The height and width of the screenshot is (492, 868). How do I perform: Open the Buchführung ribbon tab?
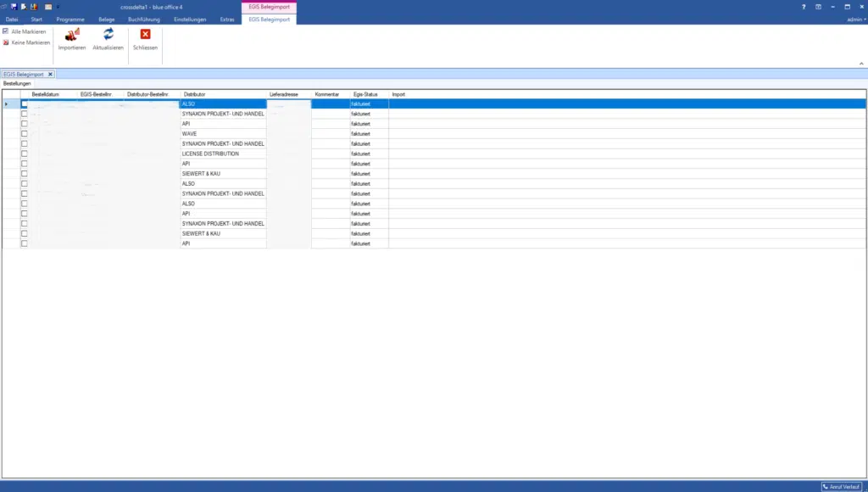[x=144, y=20]
